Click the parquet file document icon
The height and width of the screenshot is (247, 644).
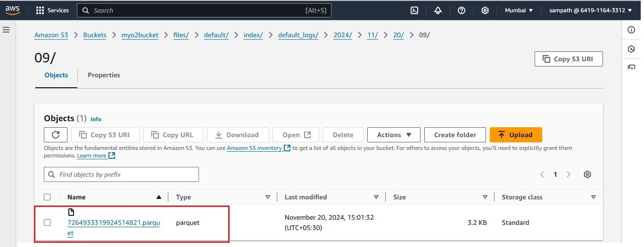click(x=71, y=212)
